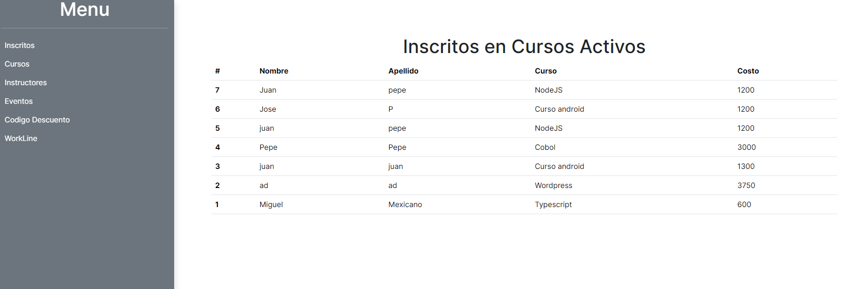Click the Menu header title
Image resolution: width=868 pixels, height=289 pixels.
pos(84,10)
